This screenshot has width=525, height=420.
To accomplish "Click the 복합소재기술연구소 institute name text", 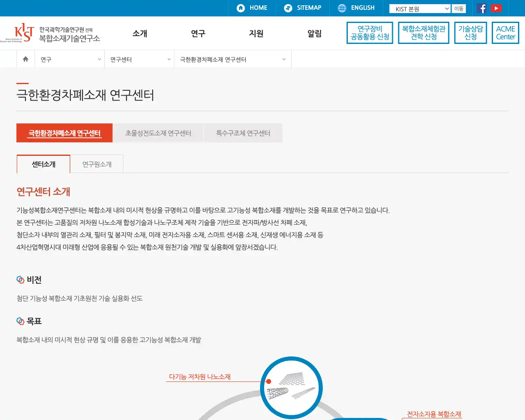I will 70,38.
